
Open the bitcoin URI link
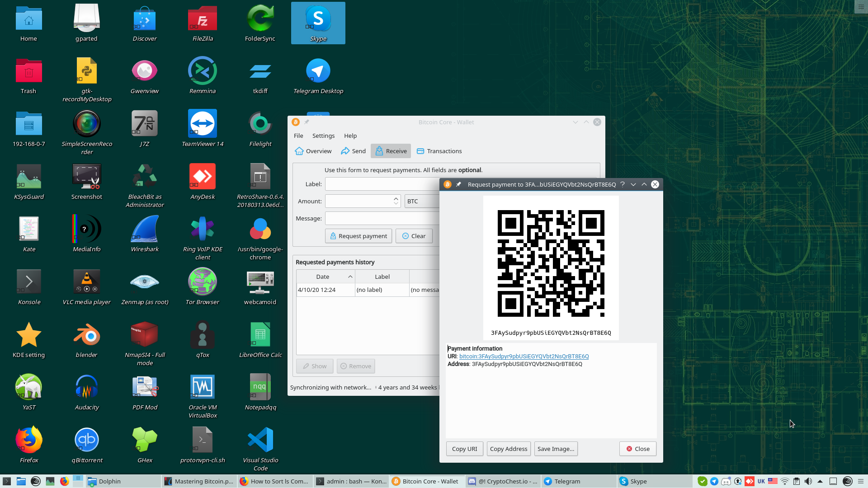tap(524, 356)
